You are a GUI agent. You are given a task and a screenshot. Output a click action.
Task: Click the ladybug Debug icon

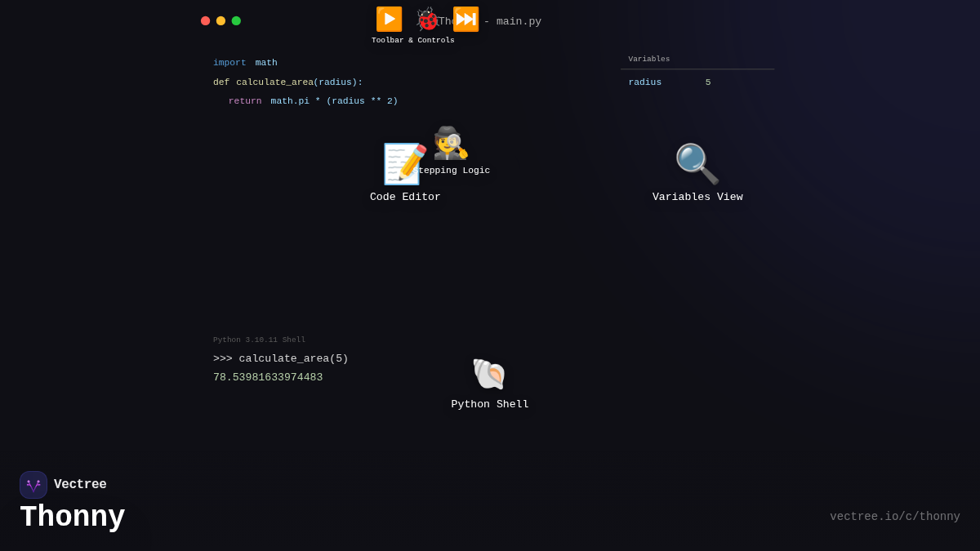427,19
